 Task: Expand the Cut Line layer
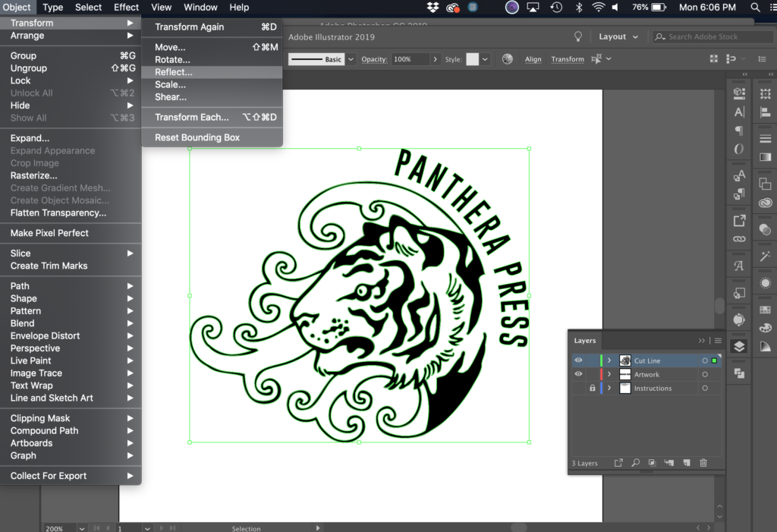(x=609, y=360)
